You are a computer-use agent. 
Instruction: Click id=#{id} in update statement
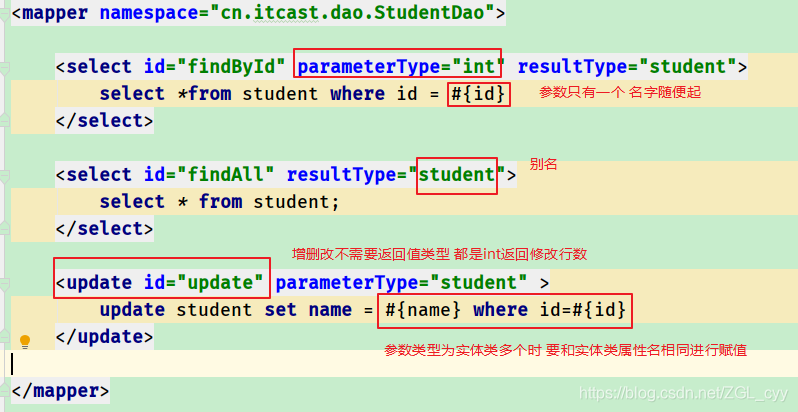coord(582,310)
